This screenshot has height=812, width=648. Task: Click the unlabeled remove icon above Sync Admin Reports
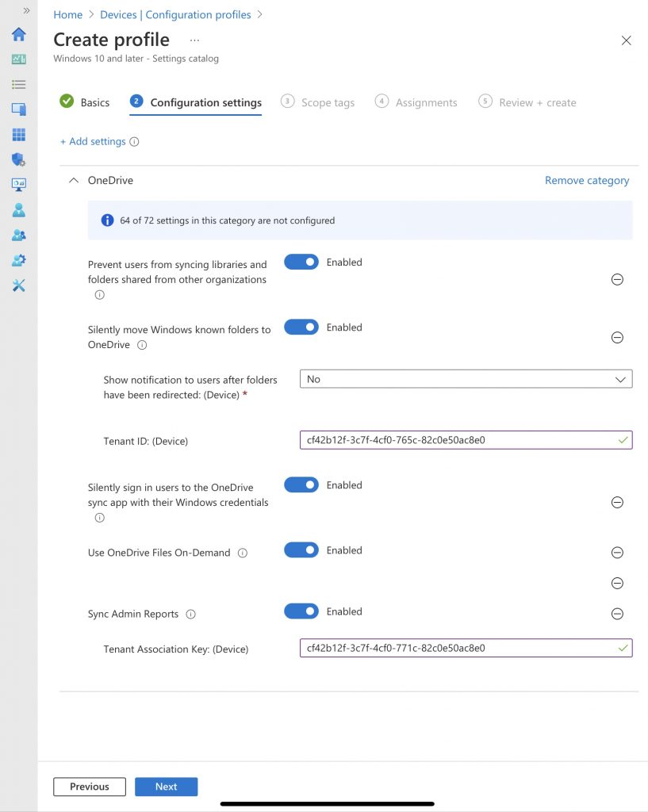[x=617, y=583]
